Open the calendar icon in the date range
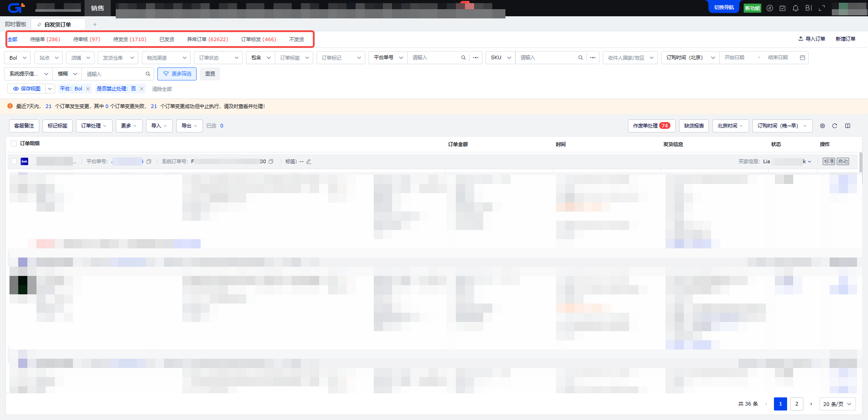The height and width of the screenshot is (420, 868). [802, 57]
